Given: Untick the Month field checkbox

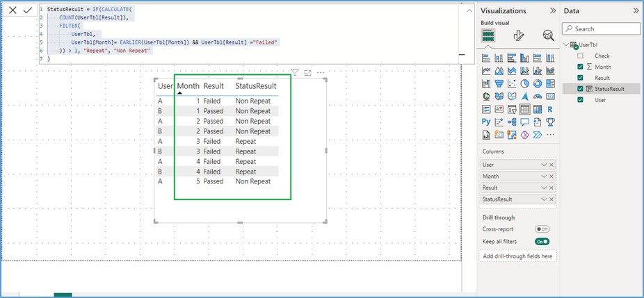Looking at the screenshot, I should pyautogui.click(x=580, y=67).
